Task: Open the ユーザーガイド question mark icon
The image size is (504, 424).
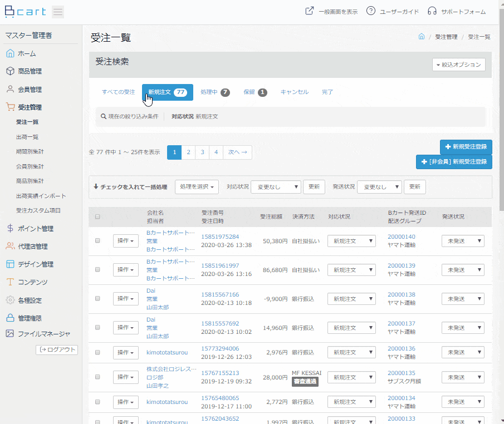Action: [370, 11]
